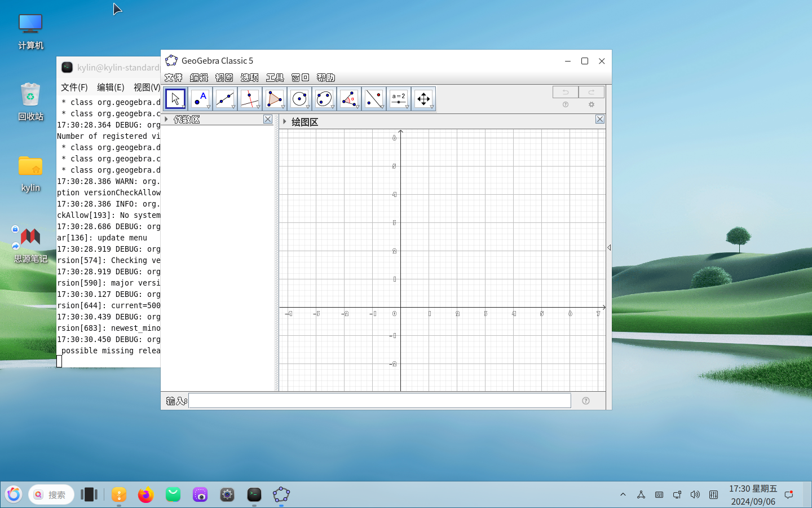
Task: Open input bar help icon
Action: pos(586,401)
